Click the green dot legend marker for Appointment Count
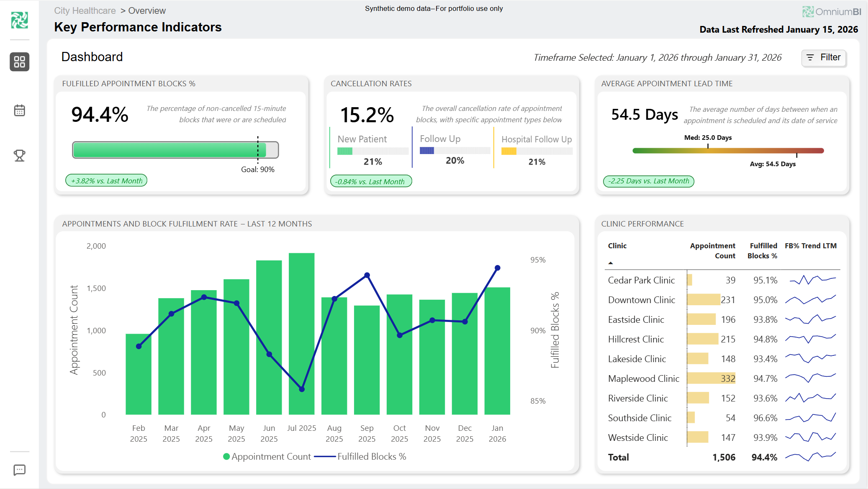This screenshot has width=868, height=489. click(x=226, y=456)
